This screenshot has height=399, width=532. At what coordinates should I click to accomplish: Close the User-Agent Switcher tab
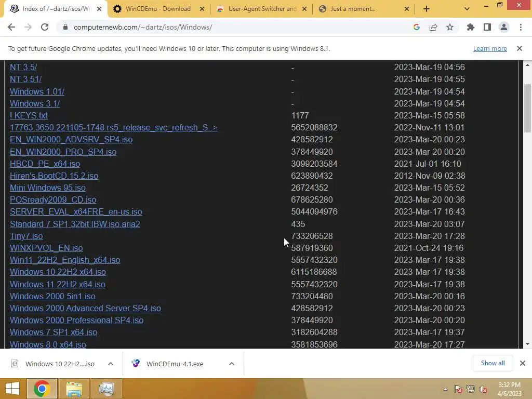point(304,9)
